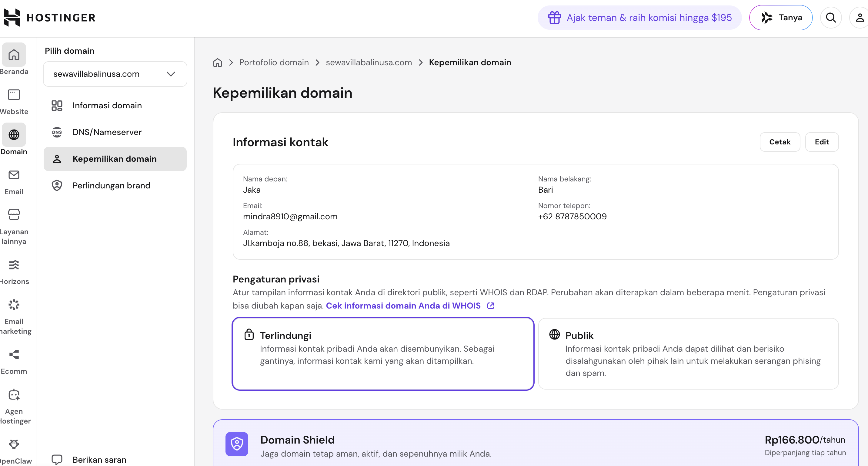
Task: Open Kepemilikan domain menu item
Action: point(115,159)
